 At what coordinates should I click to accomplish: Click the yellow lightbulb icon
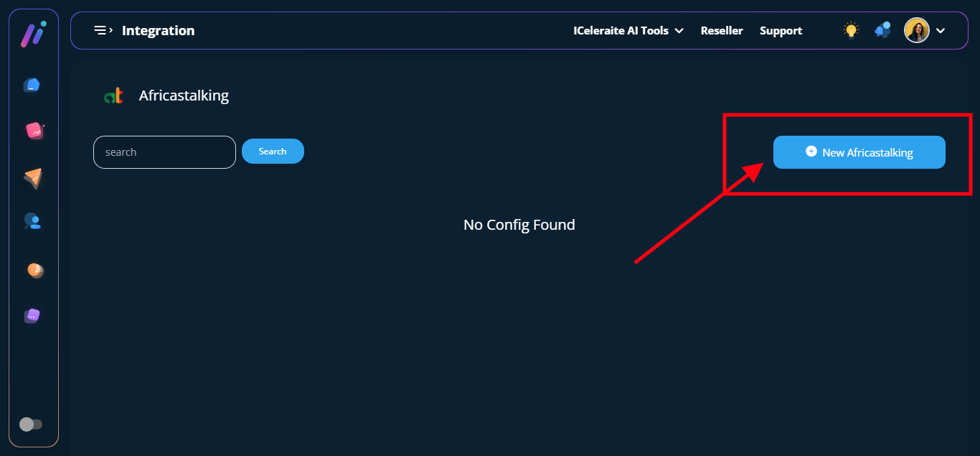(x=851, y=31)
